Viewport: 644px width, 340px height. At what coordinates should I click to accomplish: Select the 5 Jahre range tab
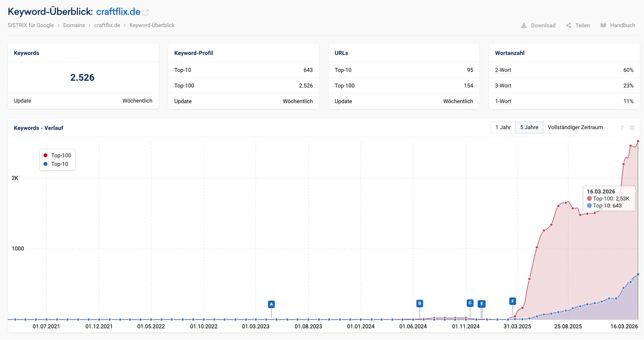pos(529,127)
